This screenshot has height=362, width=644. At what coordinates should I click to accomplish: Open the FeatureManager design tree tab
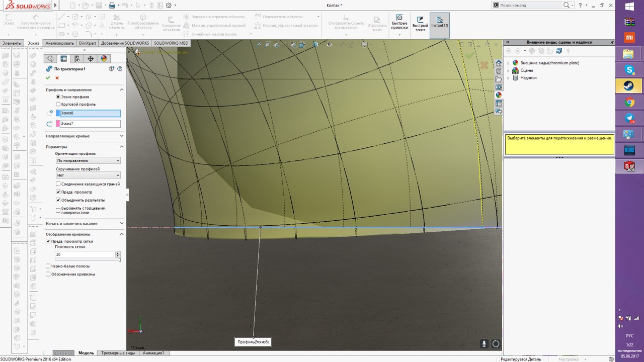(50, 58)
